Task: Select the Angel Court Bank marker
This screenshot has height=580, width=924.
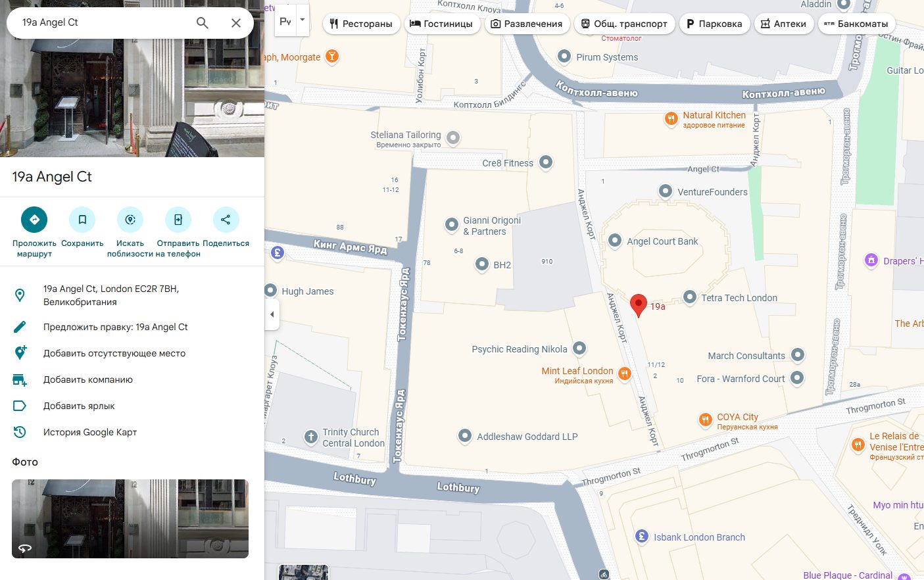Action: pos(614,241)
